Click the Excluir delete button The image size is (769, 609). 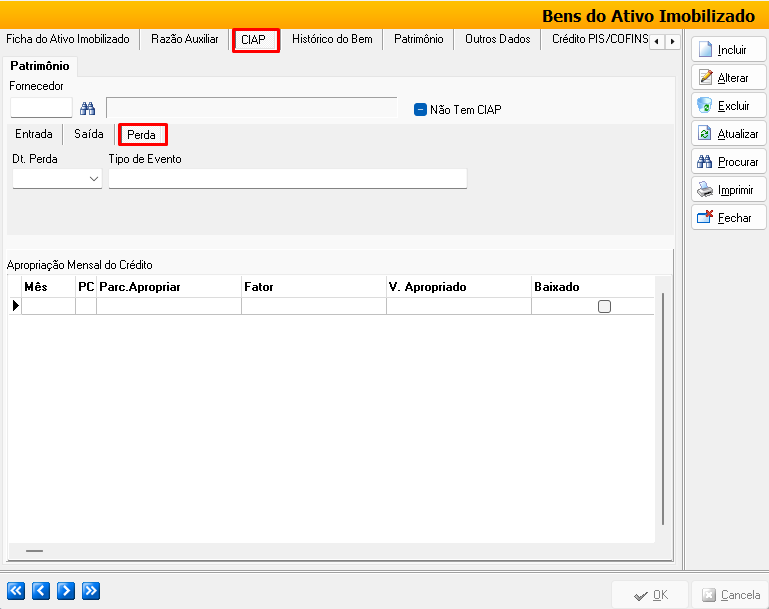click(729, 106)
